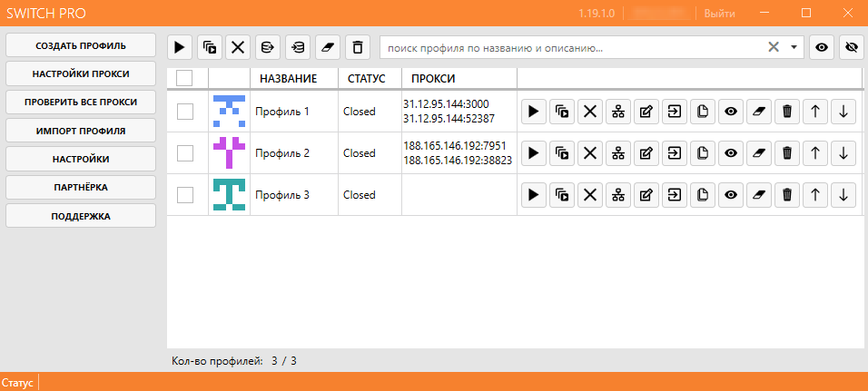This screenshot has height=391, width=868.
Task: Copy Профиль 2 with duplicate icon
Action: 703,153
